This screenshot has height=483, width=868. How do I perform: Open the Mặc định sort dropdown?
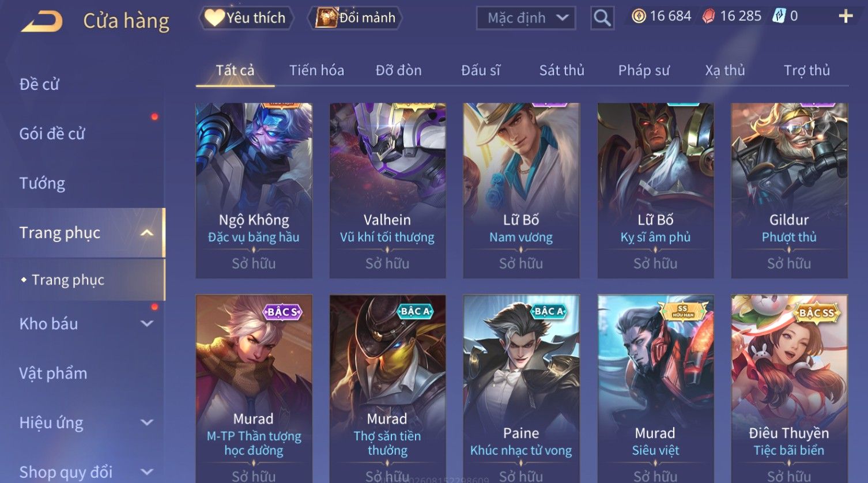coord(526,18)
